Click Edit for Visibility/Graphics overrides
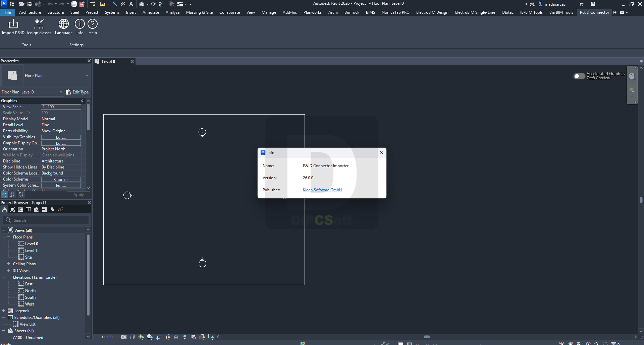Screen dimensions: 644x345 (61, 137)
